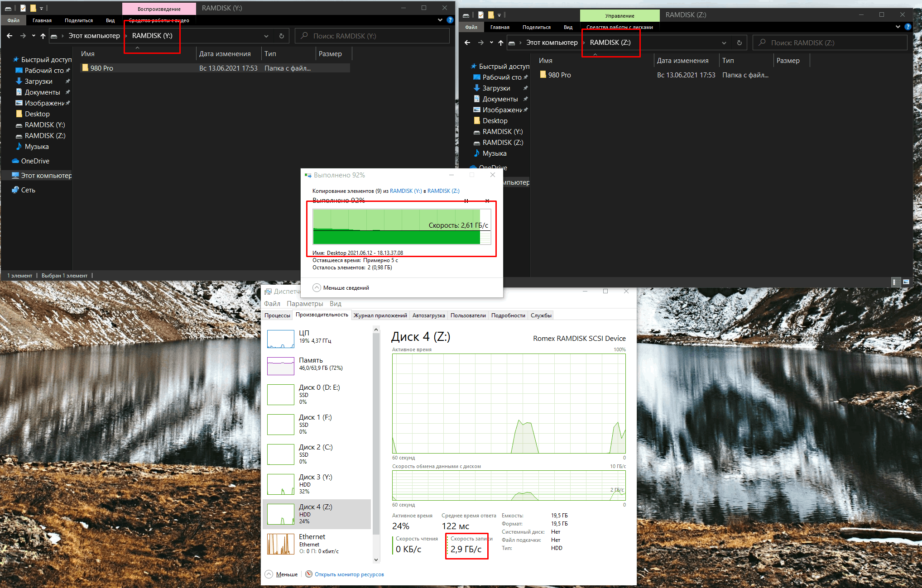Switch to Автозагрузка tab in Task Manager

point(428,315)
